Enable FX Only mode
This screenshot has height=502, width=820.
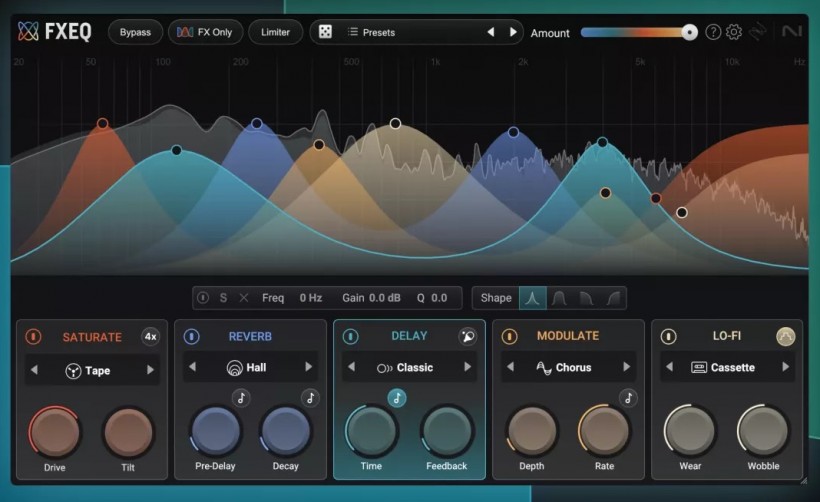click(205, 32)
